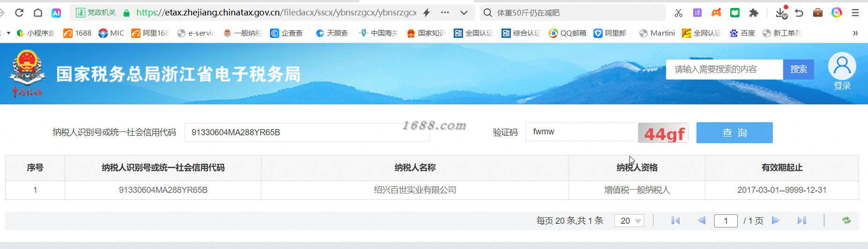Open the browser home page icon
Viewport: 868px width, 249px height.
38,13
